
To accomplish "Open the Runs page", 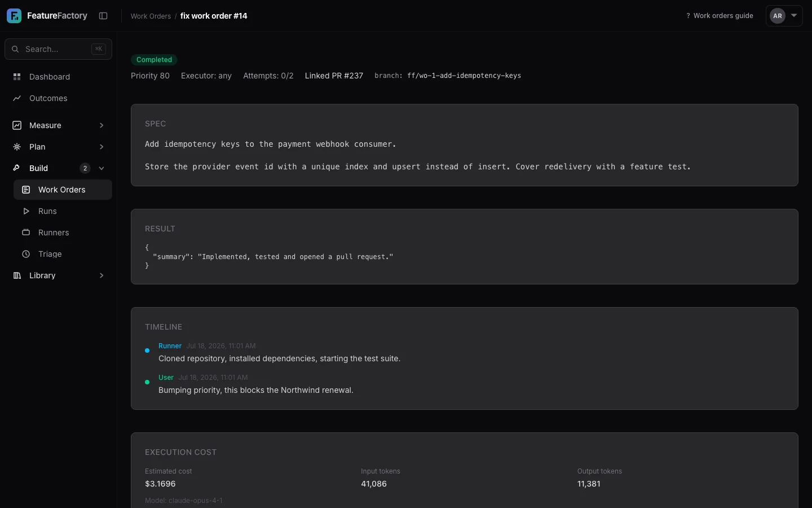I will 63,211.
